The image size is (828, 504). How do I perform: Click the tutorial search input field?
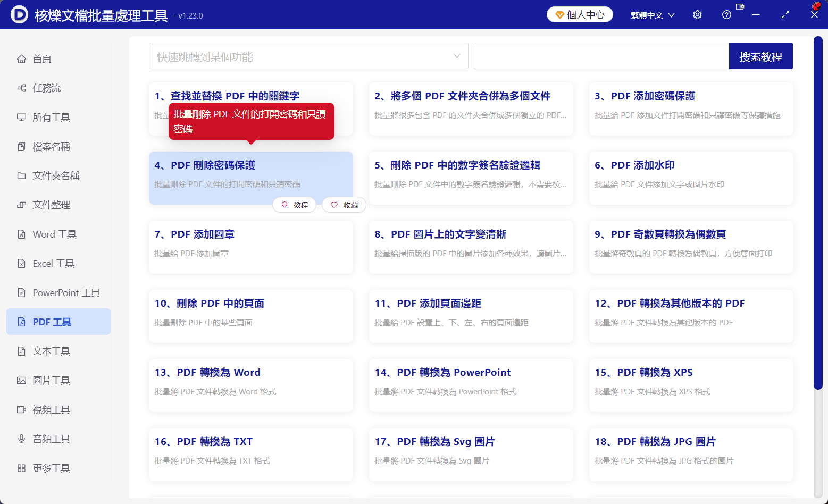pyautogui.click(x=601, y=56)
